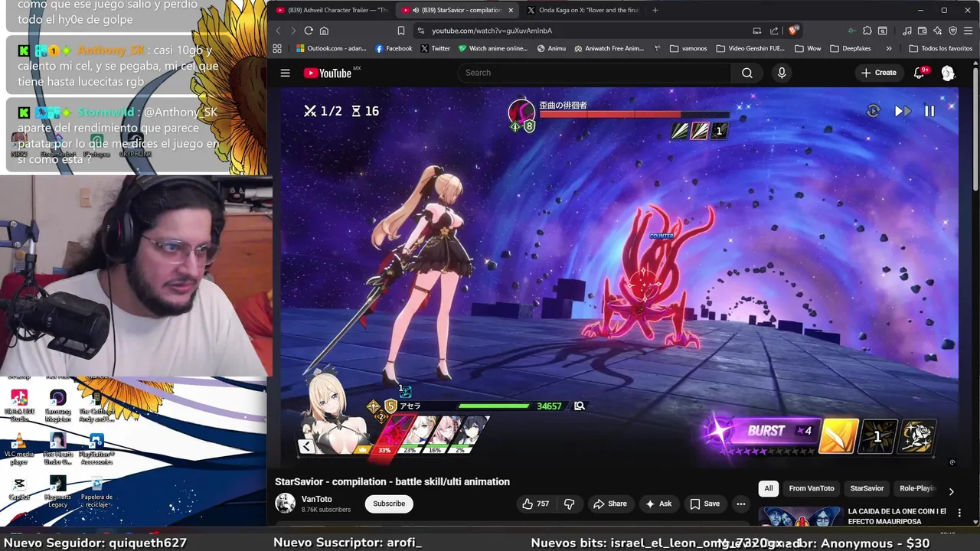Image resolution: width=980 pixels, height=551 pixels.
Task: Toggle the auto-battle icon in the game video
Action: 874,111
